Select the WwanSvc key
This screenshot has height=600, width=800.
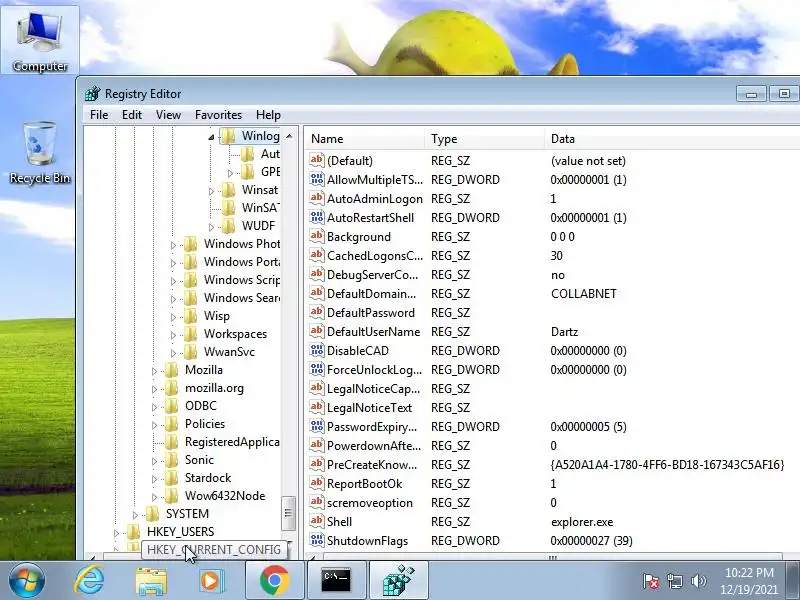[229, 352]
